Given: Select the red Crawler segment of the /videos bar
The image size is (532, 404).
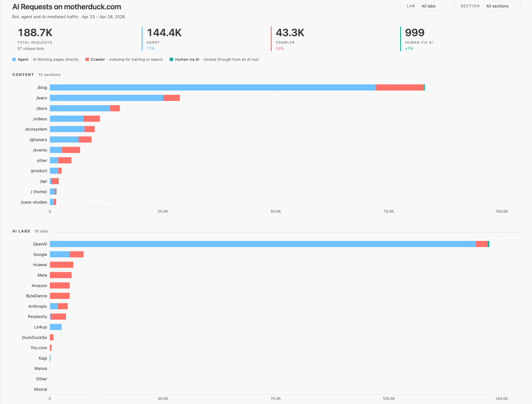Looking at the screenshot, I should (92, 119).
